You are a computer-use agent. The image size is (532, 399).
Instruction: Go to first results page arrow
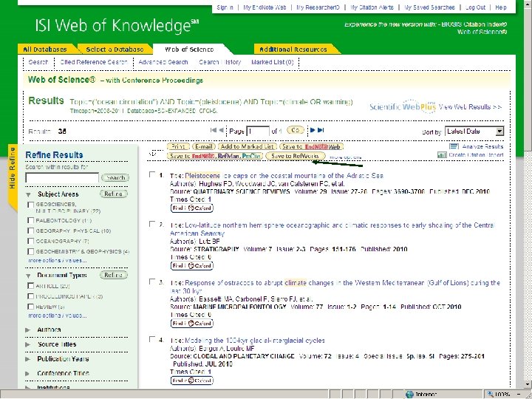[213, 130]
